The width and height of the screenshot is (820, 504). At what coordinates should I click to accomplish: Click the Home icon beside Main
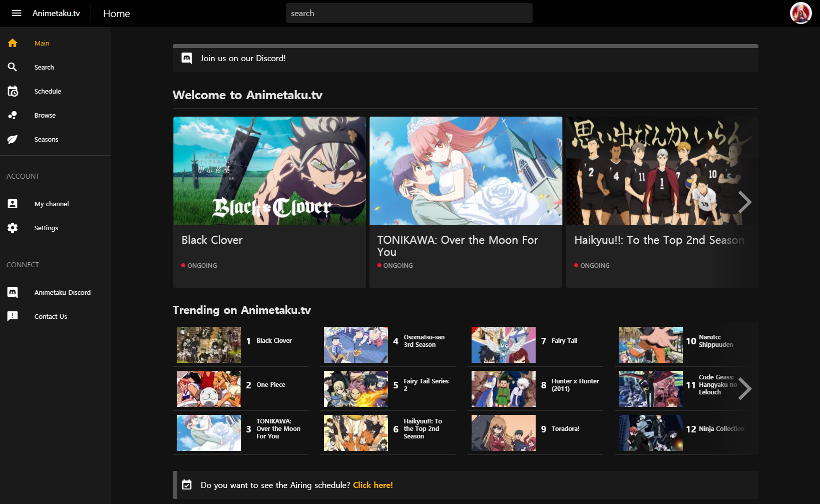[13, 43]
